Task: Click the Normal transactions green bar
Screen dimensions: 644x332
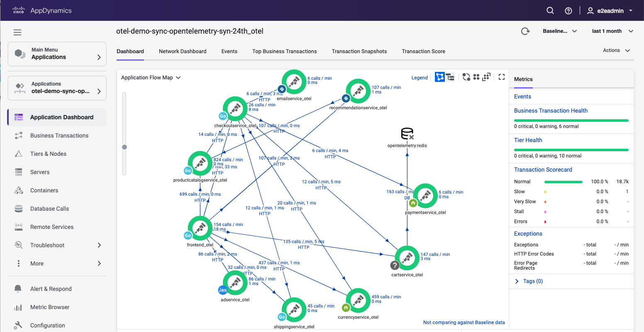Action: tap(563, 182)
